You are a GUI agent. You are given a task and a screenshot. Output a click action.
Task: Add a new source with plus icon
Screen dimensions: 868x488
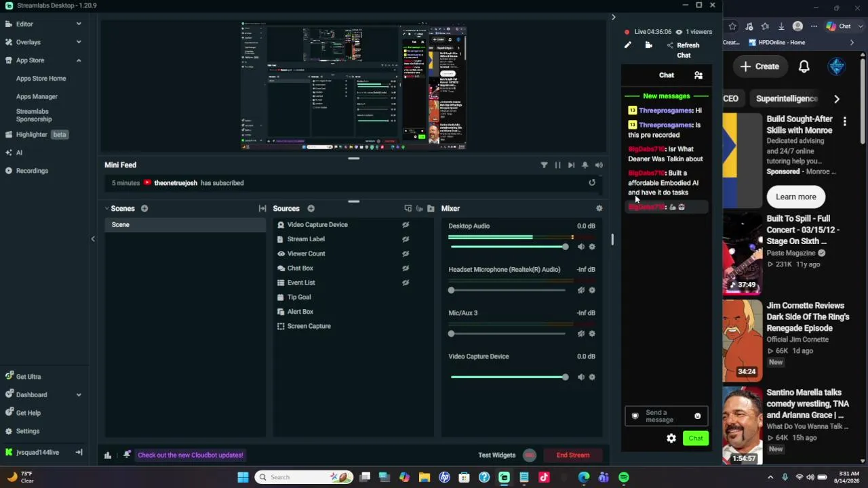click(311, 208)
